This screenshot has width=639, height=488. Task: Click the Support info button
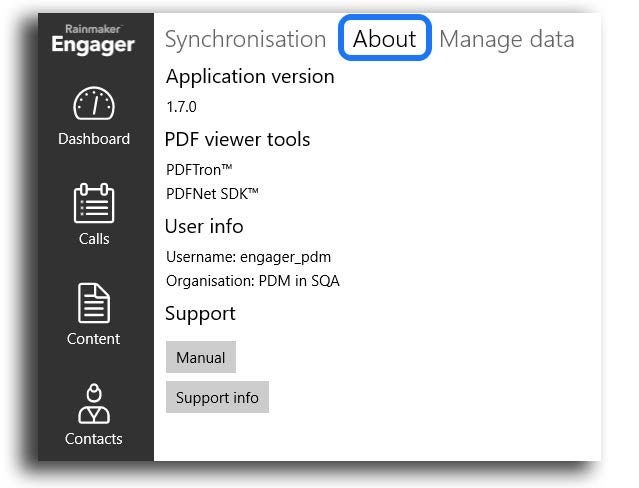click(217, 397)
